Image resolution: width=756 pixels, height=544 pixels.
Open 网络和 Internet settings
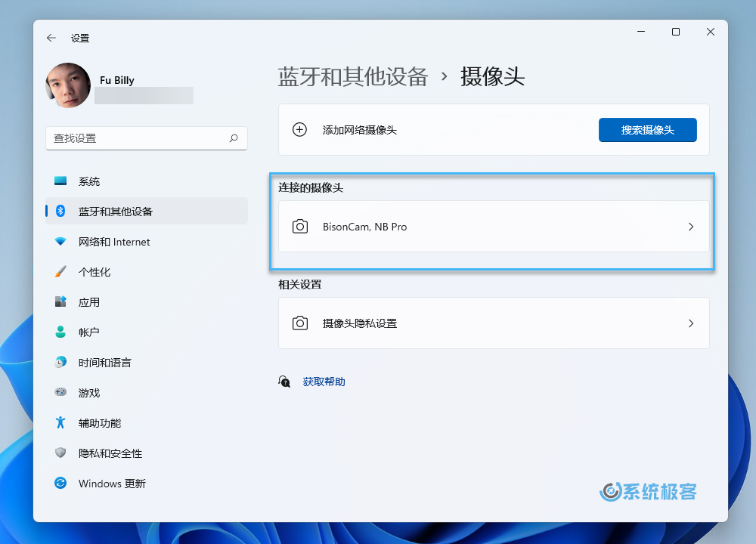[x=147, y=242]
